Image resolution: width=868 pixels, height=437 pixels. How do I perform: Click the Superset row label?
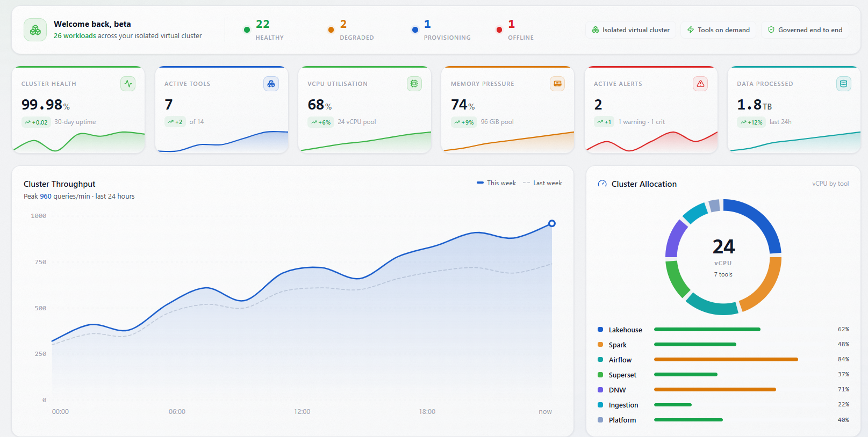click(622, 375)
